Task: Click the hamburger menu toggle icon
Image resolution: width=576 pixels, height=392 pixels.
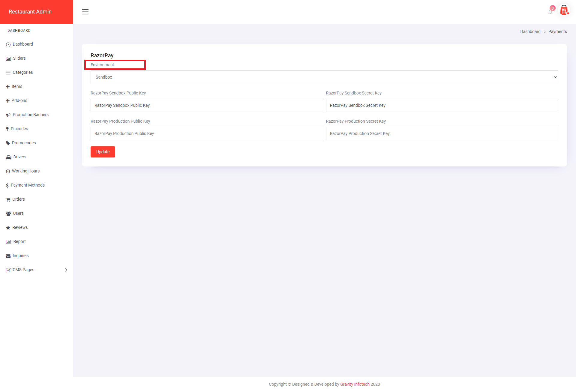Action: coord(85,12)
